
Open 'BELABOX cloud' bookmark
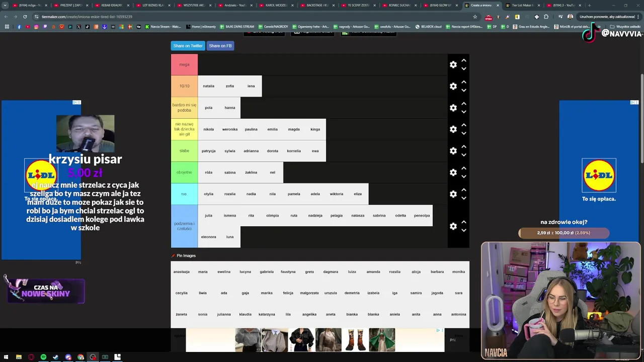(x=428, y=27)
